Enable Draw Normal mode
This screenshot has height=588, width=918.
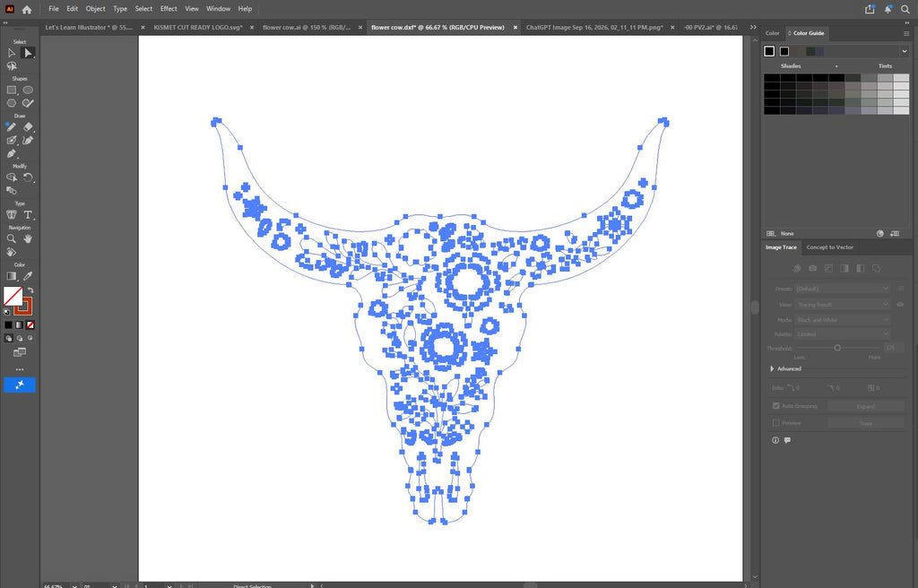pyautogui.click(x=8, y=339)
